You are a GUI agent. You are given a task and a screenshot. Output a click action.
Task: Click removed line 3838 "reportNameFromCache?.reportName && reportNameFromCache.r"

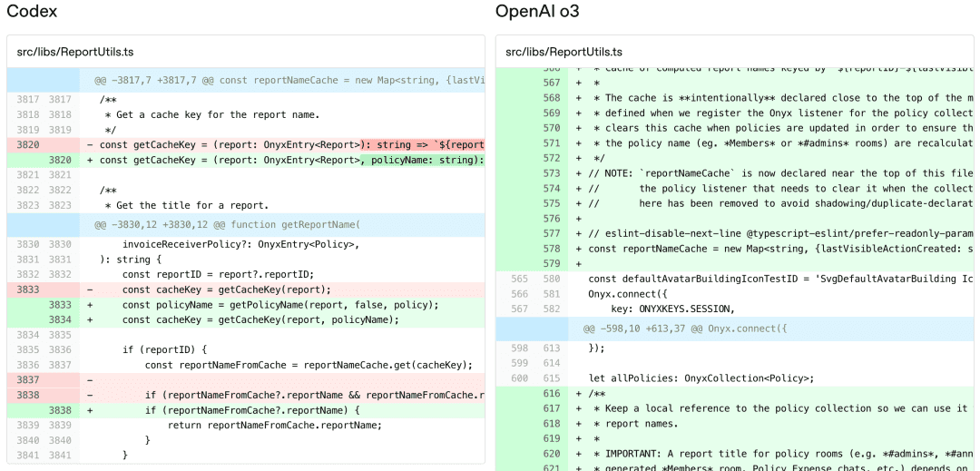tap(246, 395)
